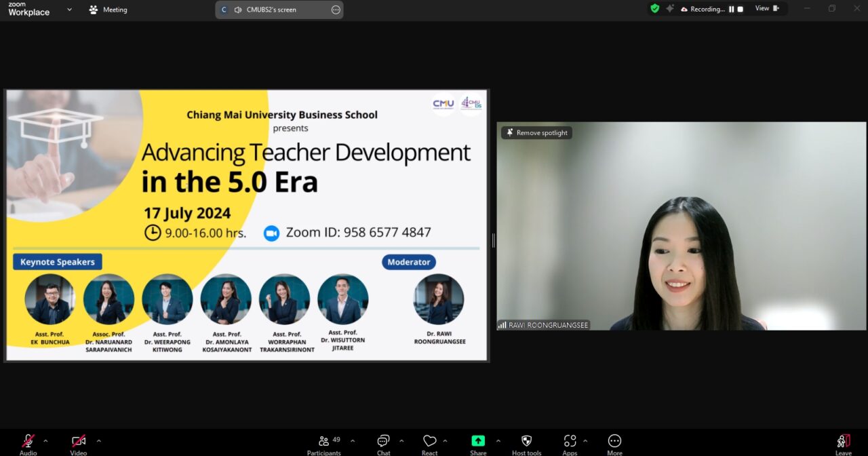Open the More options menu
Viewport: 868px width, 456px height.
pos(614,442)
